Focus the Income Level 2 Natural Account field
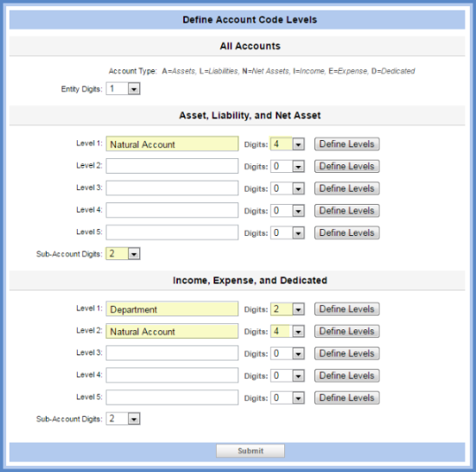Screen dimensions: 476x472 (x=172, y=331)
